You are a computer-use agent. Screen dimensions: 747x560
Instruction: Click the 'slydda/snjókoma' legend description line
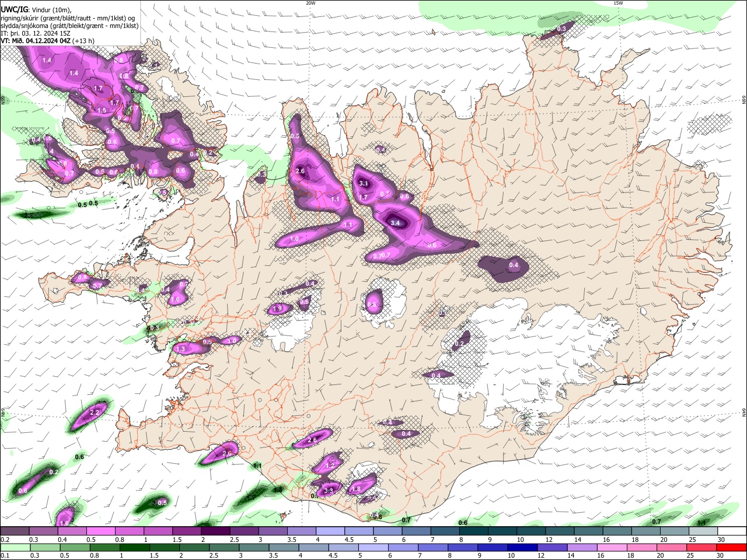(x=69, y=26)
